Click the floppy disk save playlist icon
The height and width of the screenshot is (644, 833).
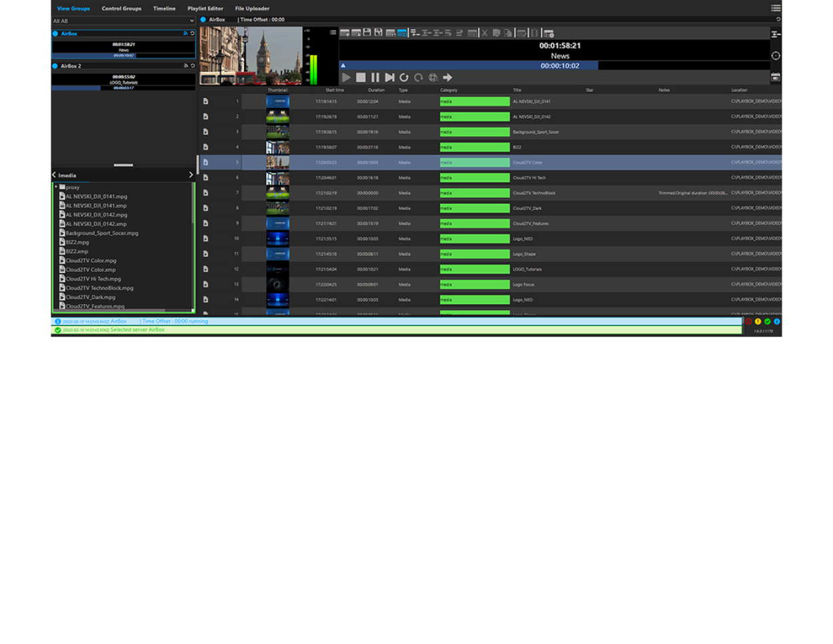367,33
